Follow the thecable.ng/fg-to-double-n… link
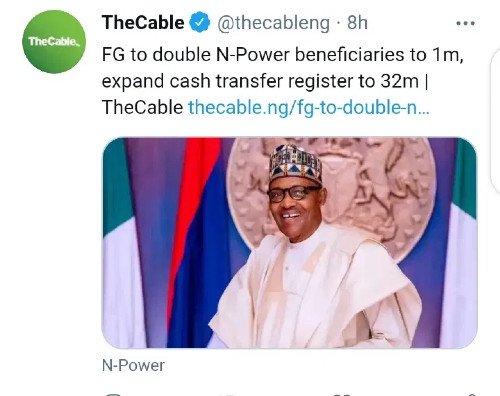Viewport: 500px width, 396px height. tap(309, 108)
